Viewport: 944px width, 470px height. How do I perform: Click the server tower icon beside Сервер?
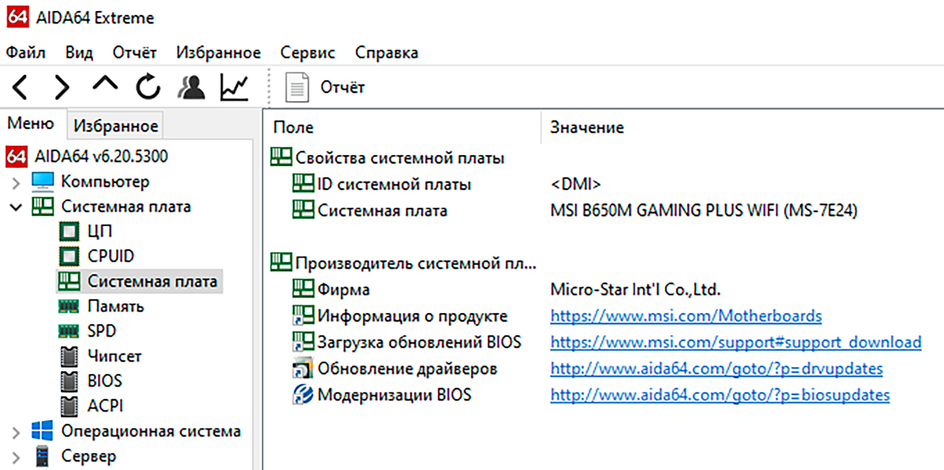tap(42, 456)
